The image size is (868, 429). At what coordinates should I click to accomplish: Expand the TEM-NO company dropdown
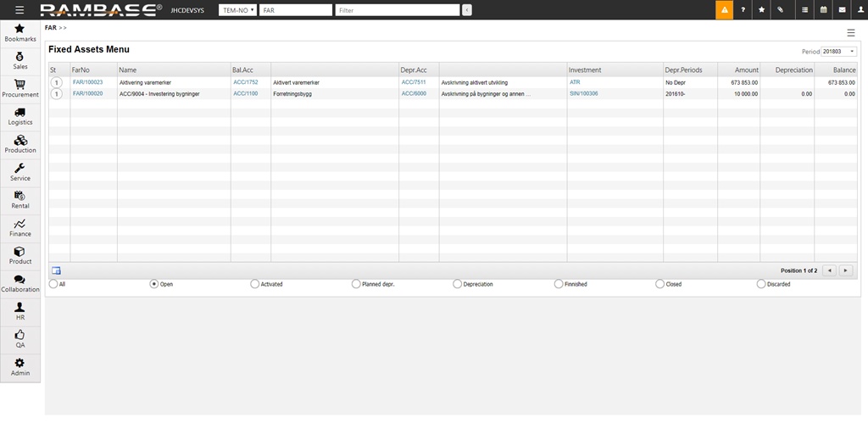coord(237,10)
